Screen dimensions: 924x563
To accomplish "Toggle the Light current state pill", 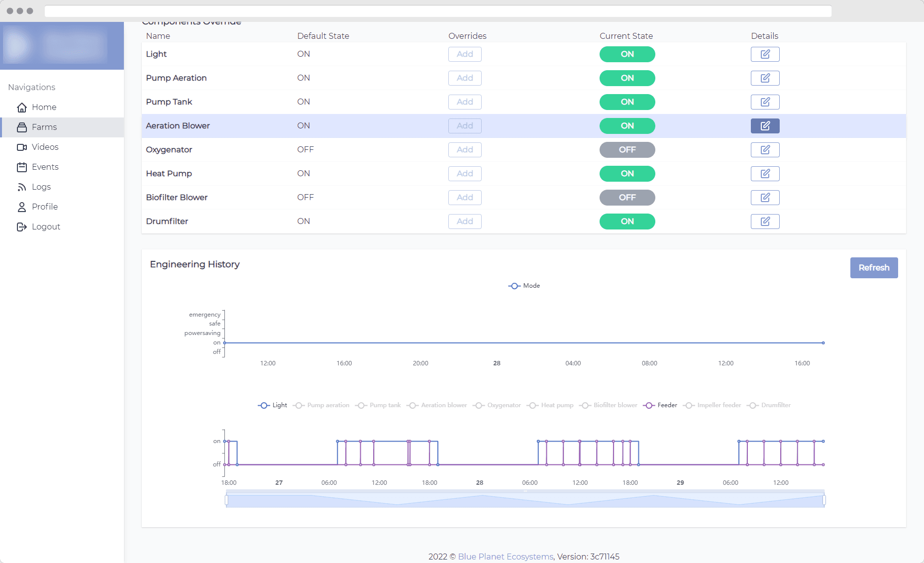I will click(627, 54).
